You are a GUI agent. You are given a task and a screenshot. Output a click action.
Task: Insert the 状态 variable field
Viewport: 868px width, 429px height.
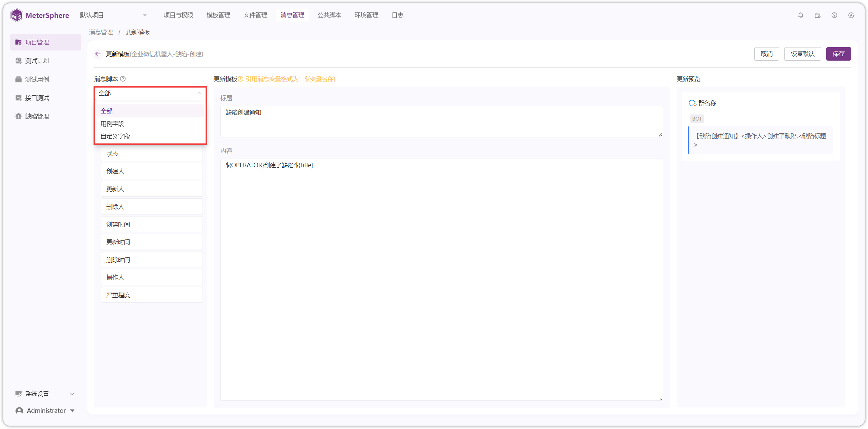click(x=152, y=154)
